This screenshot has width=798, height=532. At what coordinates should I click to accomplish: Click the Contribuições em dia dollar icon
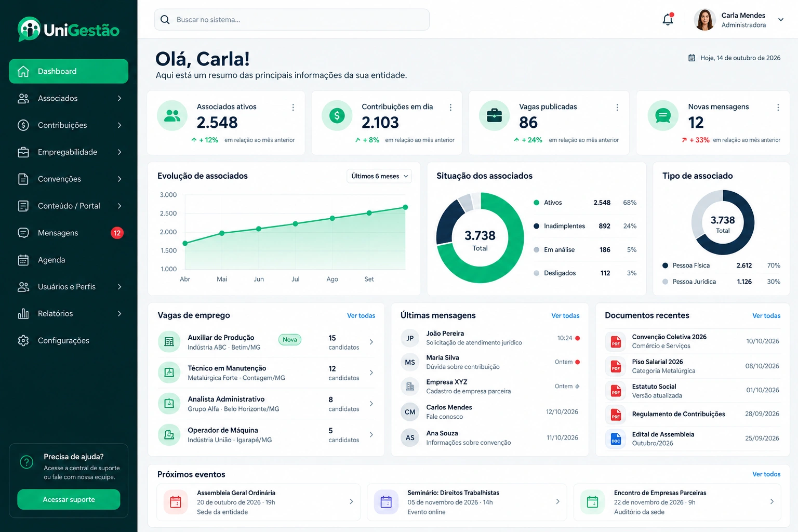[x=337, y=115]
